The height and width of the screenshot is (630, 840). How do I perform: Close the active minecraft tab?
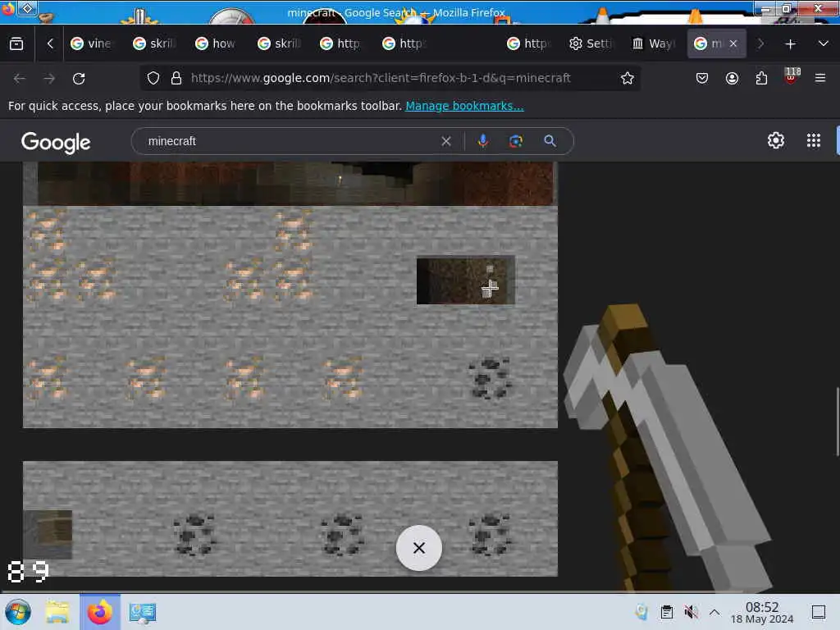click(x=733, y=44)
